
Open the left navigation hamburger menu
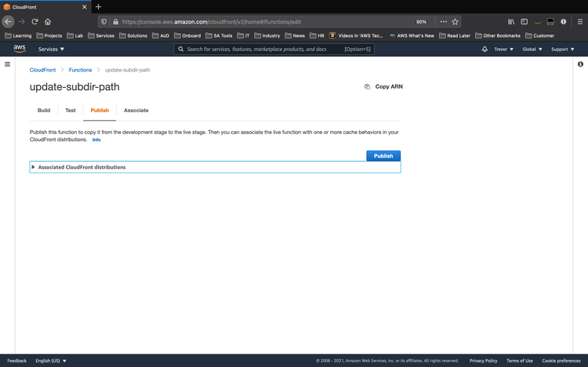(x=7, y=64)
